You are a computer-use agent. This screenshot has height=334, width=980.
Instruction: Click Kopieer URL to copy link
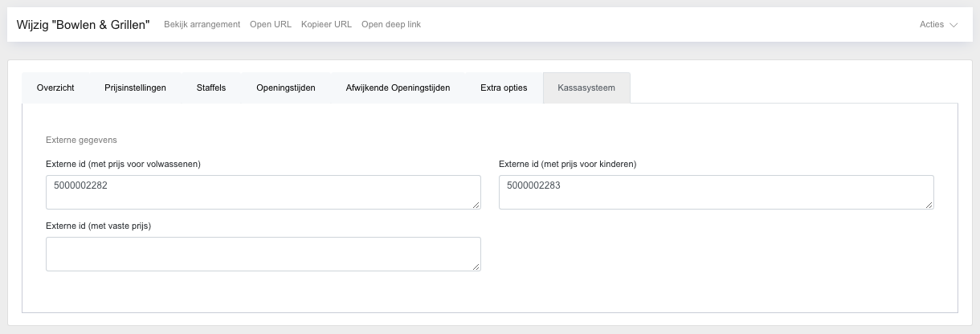pyautogui.click(x=326, y=24)
